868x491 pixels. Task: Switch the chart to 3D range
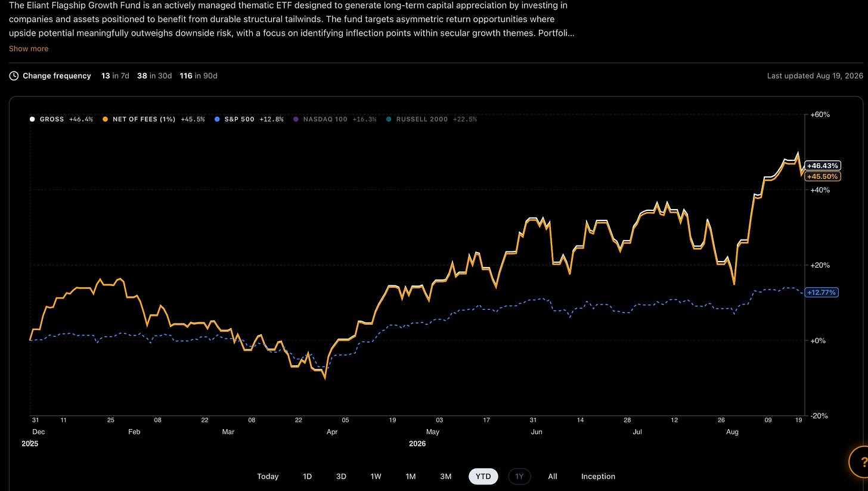pyautogui.click(x=341, y=477)
